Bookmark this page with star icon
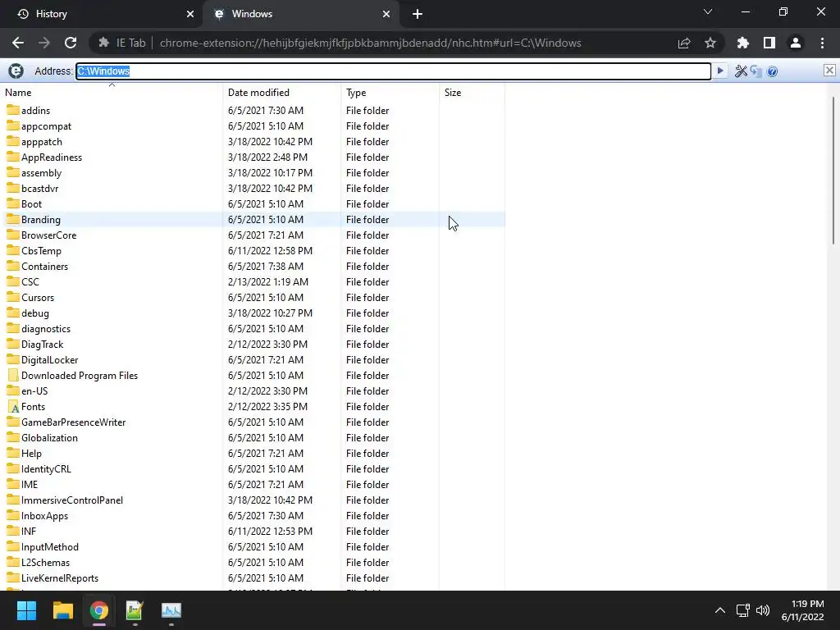This screenshot has height=630, width=840. (x=710, y=43)
